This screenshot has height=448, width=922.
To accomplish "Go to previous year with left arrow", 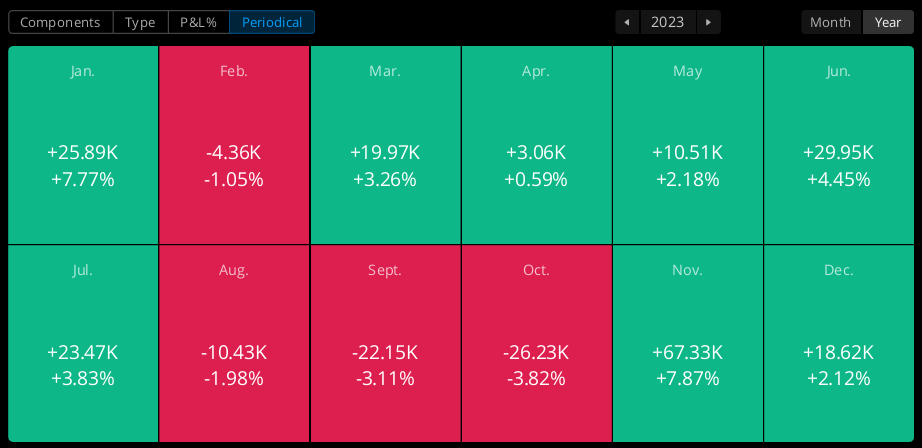I will (x=627, y=22).
